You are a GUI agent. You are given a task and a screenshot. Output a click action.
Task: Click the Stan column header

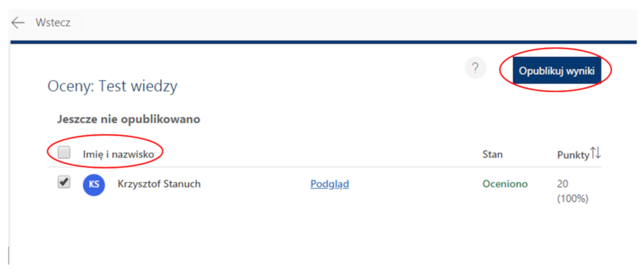pos(493,154)
